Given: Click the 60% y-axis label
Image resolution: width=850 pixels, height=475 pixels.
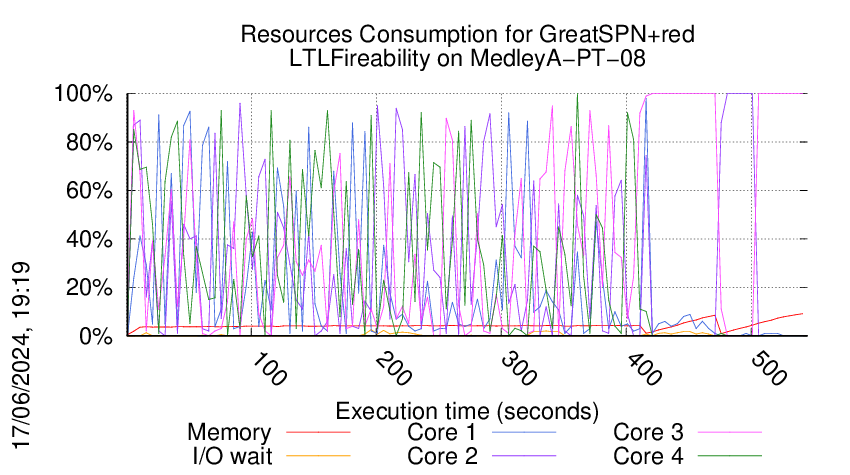Looking at the screenshot, I should coord(89,191).
